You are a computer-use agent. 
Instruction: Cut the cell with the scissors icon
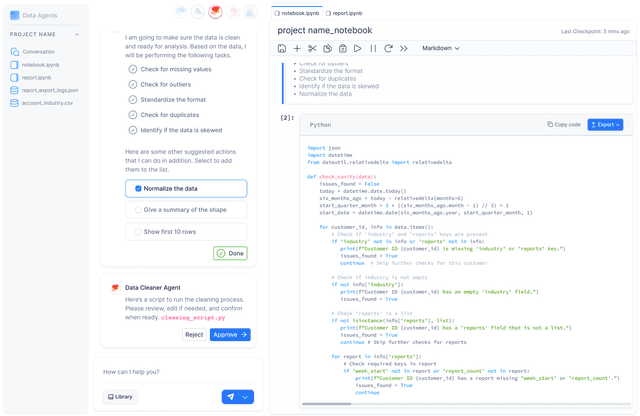(x=312, y=48)
